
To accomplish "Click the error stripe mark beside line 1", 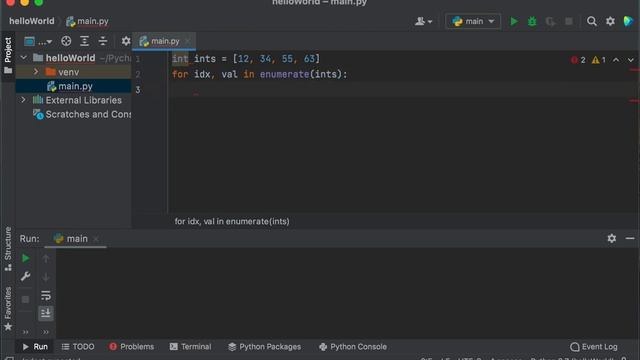I will click(x=634, y=70).
